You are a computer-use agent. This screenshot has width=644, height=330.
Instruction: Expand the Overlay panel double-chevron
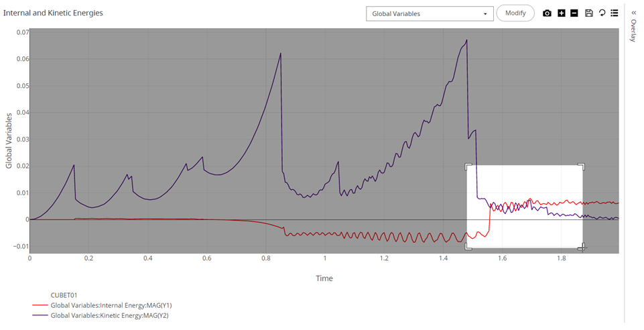coord(634,13)
